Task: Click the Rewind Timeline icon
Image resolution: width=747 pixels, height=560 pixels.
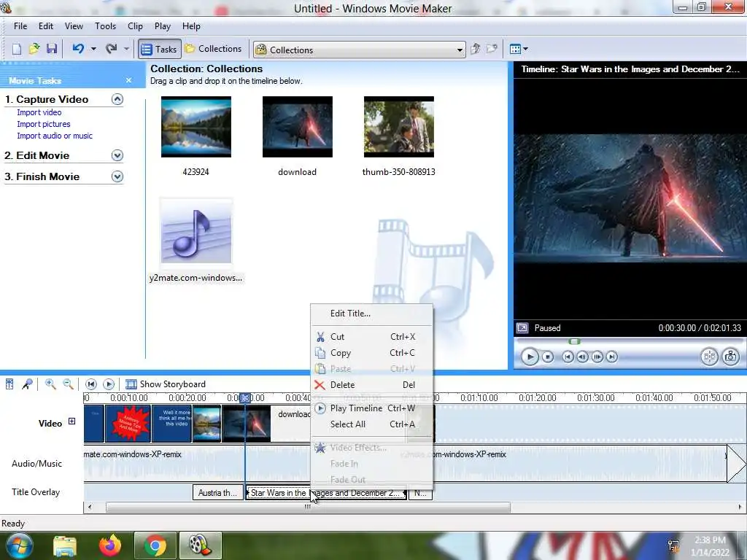Action: click(91, 384)
